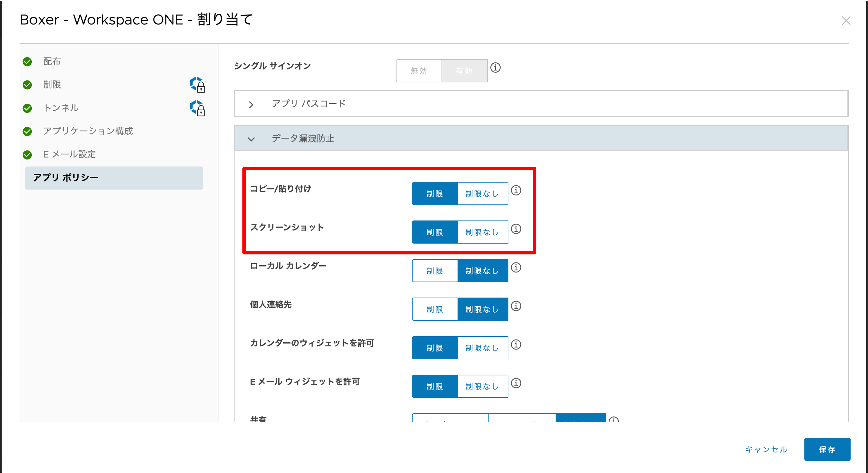Click lock icon next to トンネル step

(198, 108)
